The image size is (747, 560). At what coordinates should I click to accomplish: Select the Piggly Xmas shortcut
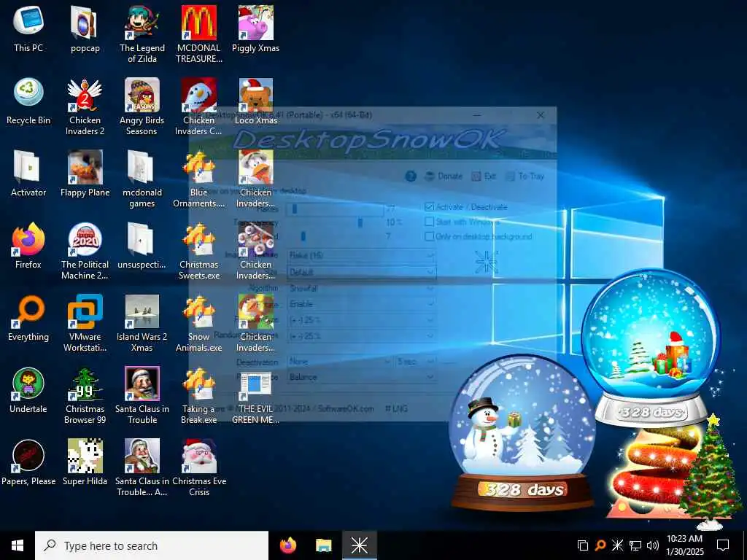pos(256,29)
